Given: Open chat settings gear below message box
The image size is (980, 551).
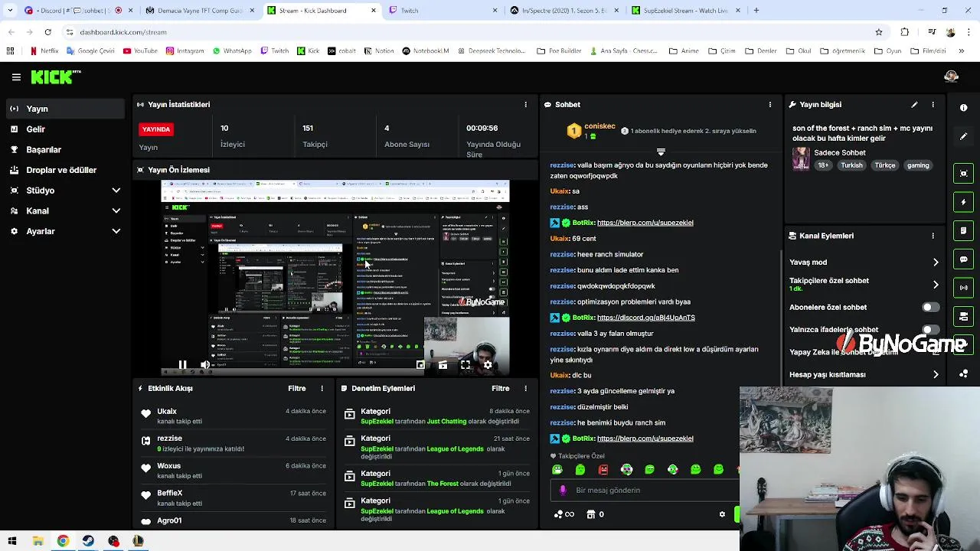Looking at the screenshot, I should point(722,514).
